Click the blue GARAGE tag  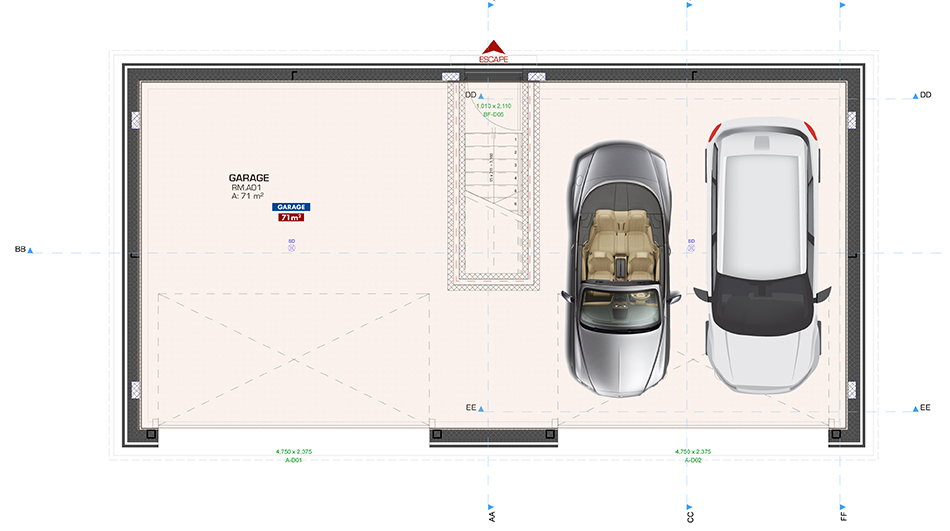point(291,206)
